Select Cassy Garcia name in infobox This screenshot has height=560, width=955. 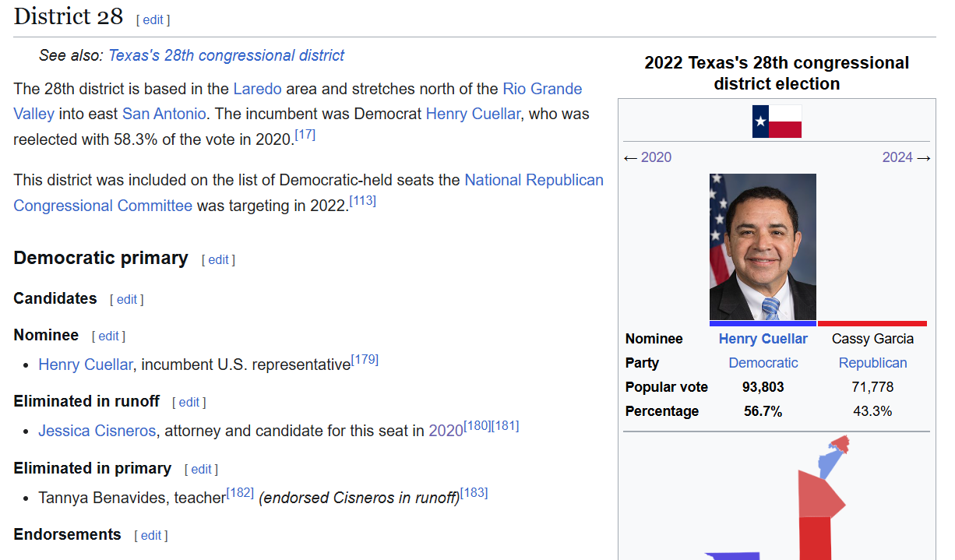point(873,339)
